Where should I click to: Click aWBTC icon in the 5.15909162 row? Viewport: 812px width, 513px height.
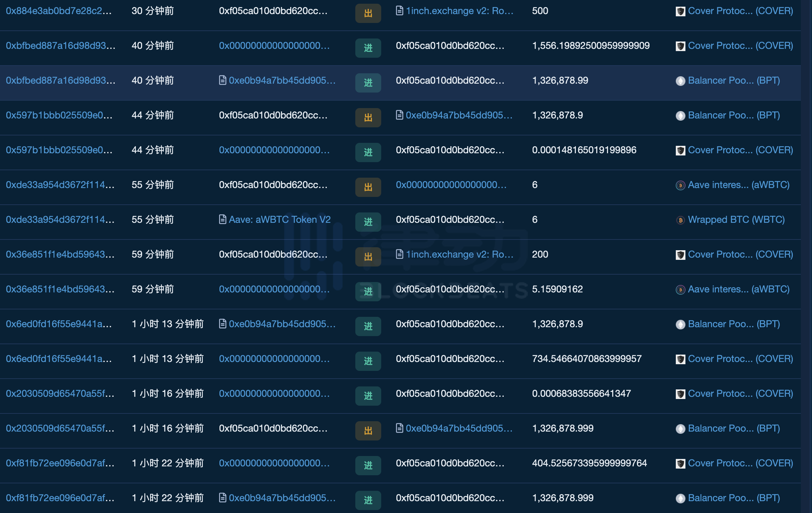tap(680, 289)
